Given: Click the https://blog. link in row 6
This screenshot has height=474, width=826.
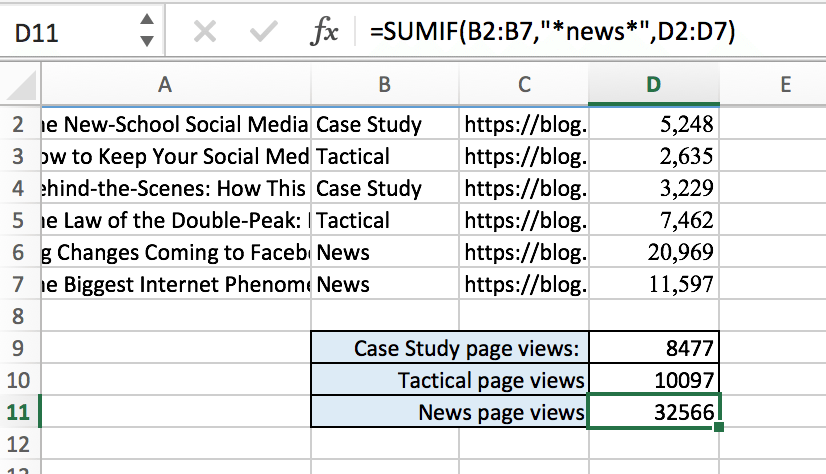Looking at the screenshot, I should 524,252.
